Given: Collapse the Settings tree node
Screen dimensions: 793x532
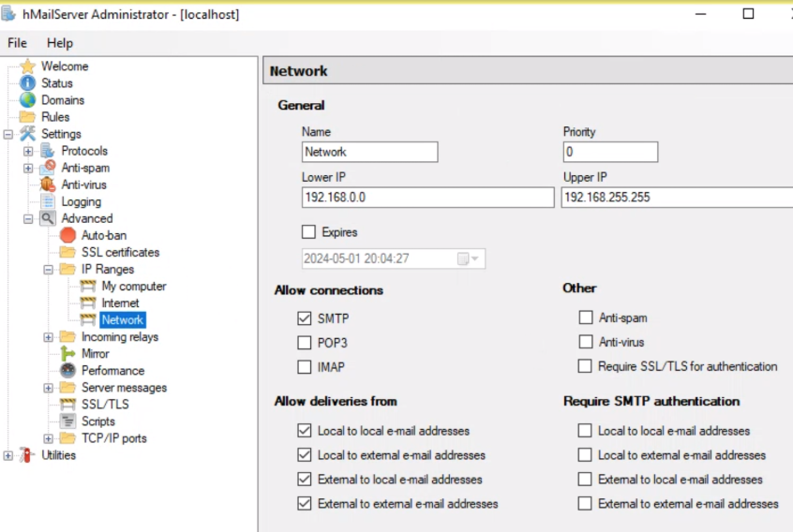Looking at the screenshot, I should pos(8,134).
